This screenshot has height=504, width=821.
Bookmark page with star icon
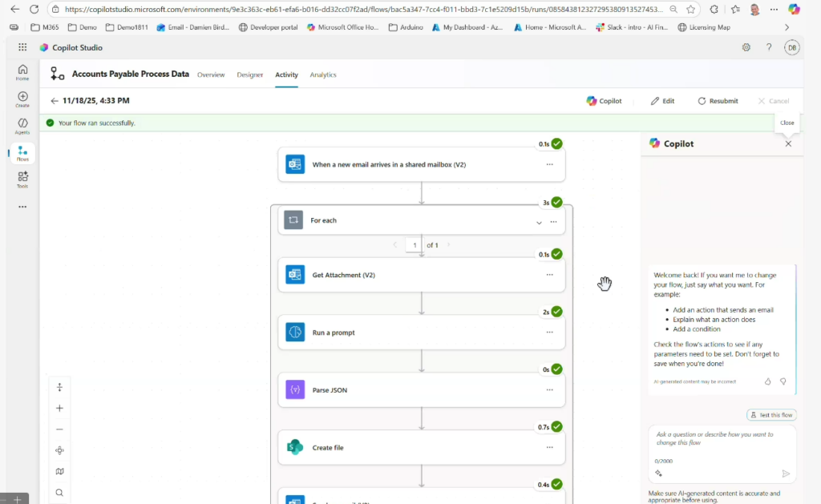click(690, 9)
